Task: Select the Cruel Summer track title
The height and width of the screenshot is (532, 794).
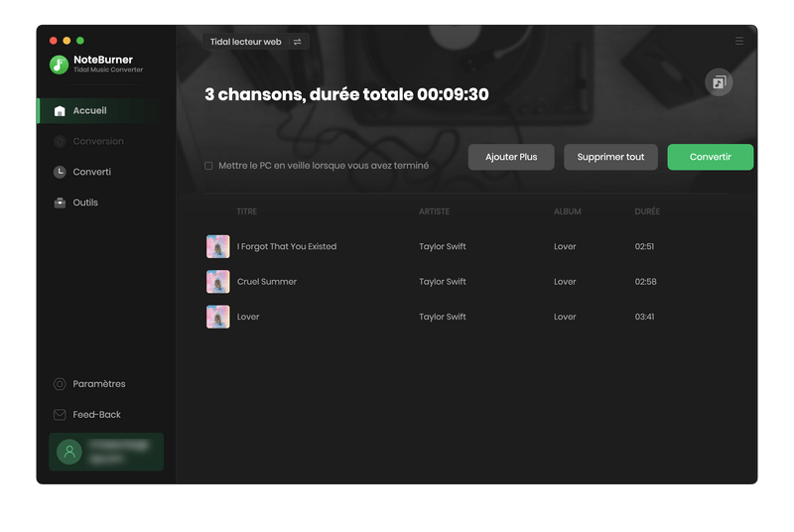Action: (267, 282)
